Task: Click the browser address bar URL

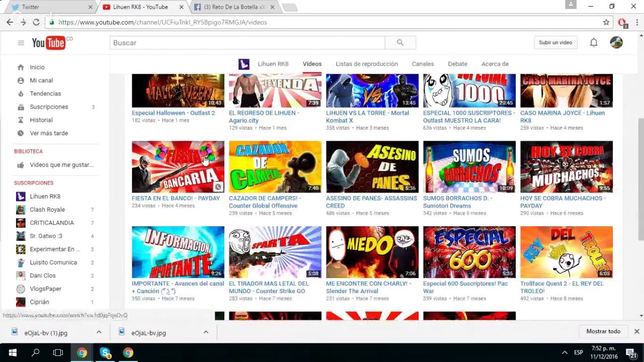Action: (x=163, y=22)
